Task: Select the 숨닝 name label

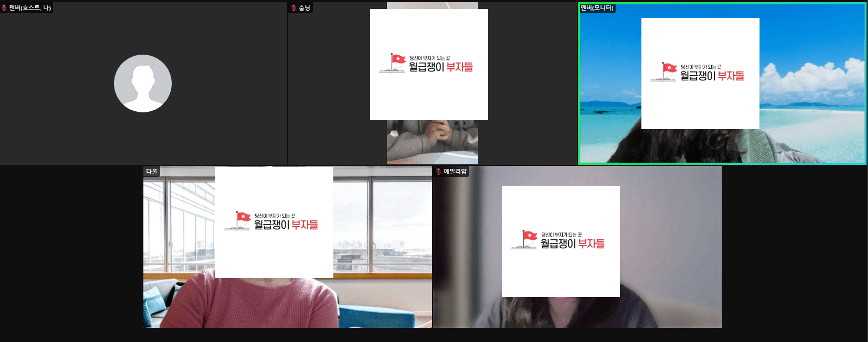Action: pos(304,8)
